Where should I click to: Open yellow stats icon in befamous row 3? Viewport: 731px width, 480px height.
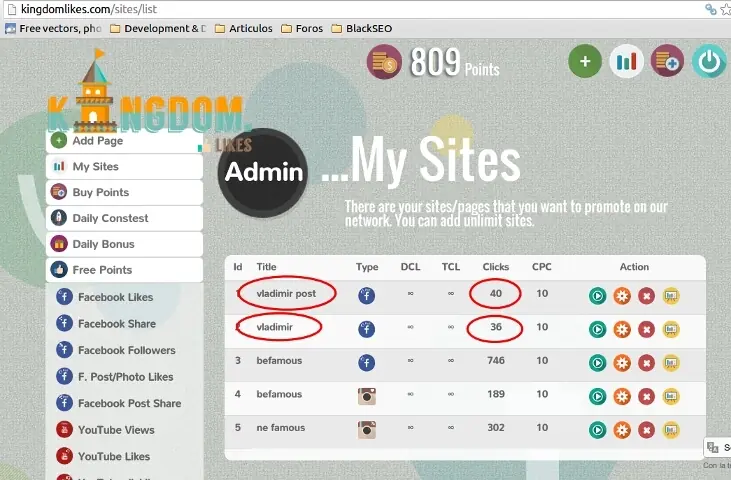pos(671,363)
